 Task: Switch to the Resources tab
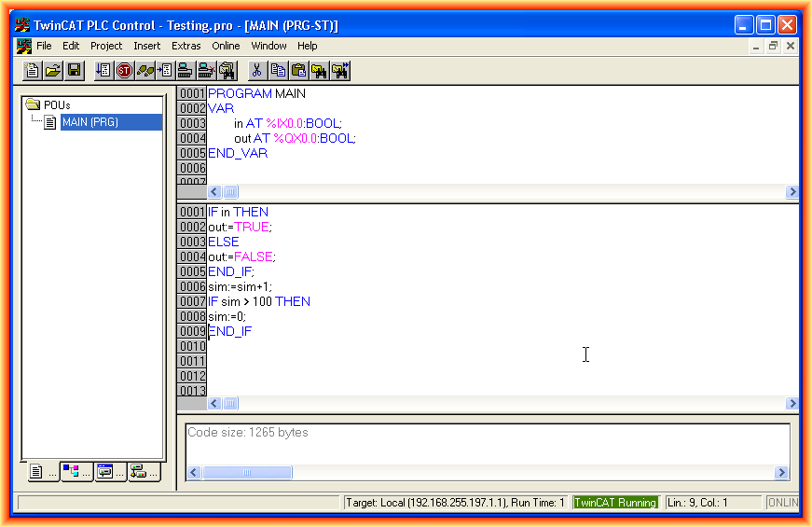[143, 472]
